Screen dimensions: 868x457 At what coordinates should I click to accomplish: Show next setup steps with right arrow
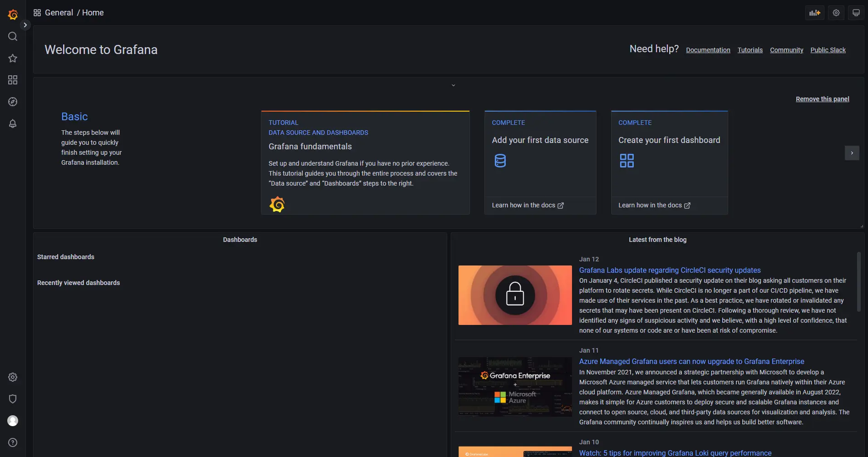coord(852,153)
